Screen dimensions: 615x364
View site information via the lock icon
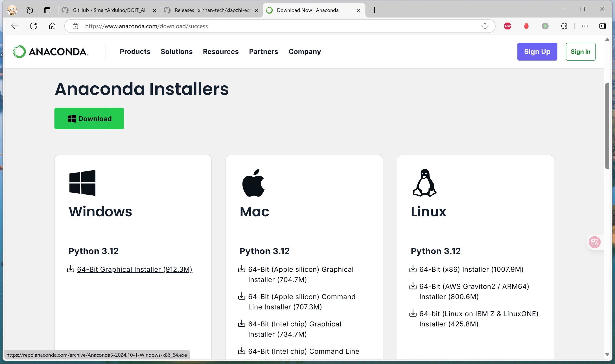point(75,26)
